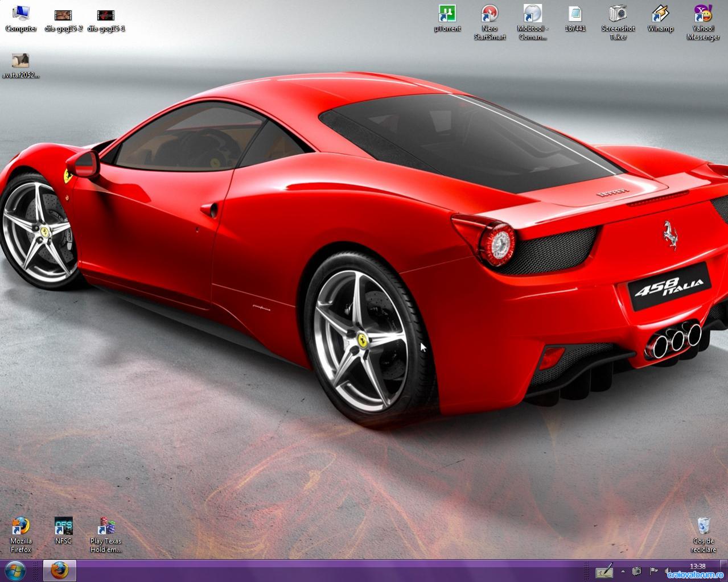Click the volume speaker tray icon
Screen dimensions: 728x582
tap(668, 571)
